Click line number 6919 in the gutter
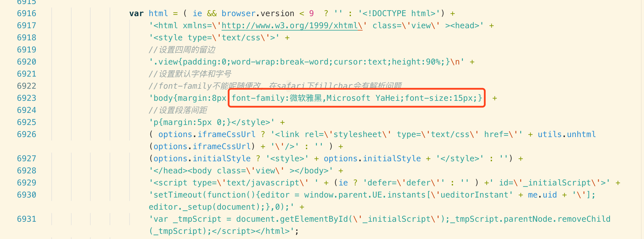 tap(27, 50)
